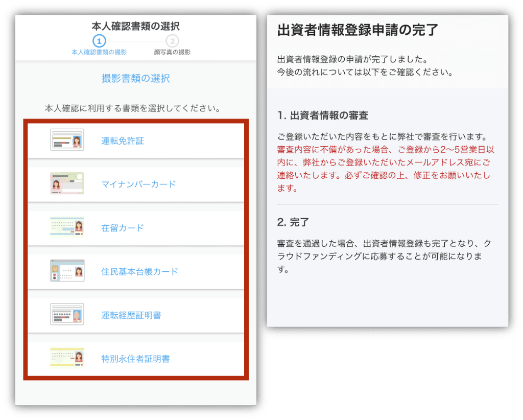Image resolution: width=523 pixels, height=420 pixels.
Task: Click the 運転経歴証明書 card icon
Action: coord(67,315)
